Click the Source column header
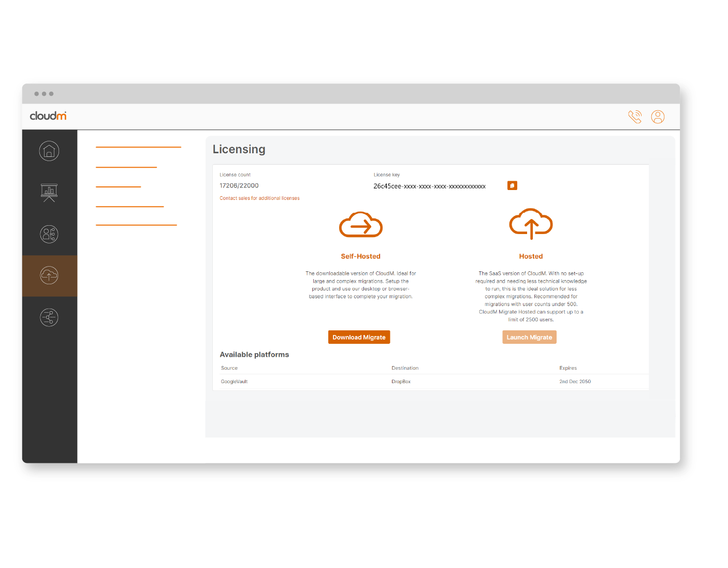Image resolution: width=728 pixels, height=568 pixels. click(229, 368)
